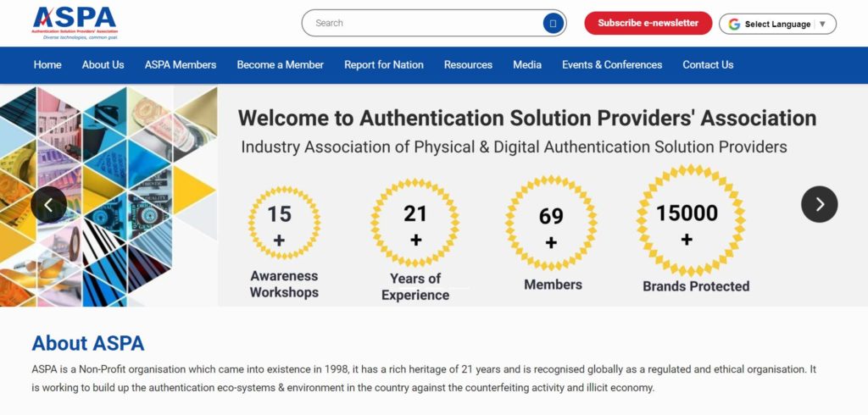
Task: Click the triangular mosaic banner image
Action: (108, 196)
